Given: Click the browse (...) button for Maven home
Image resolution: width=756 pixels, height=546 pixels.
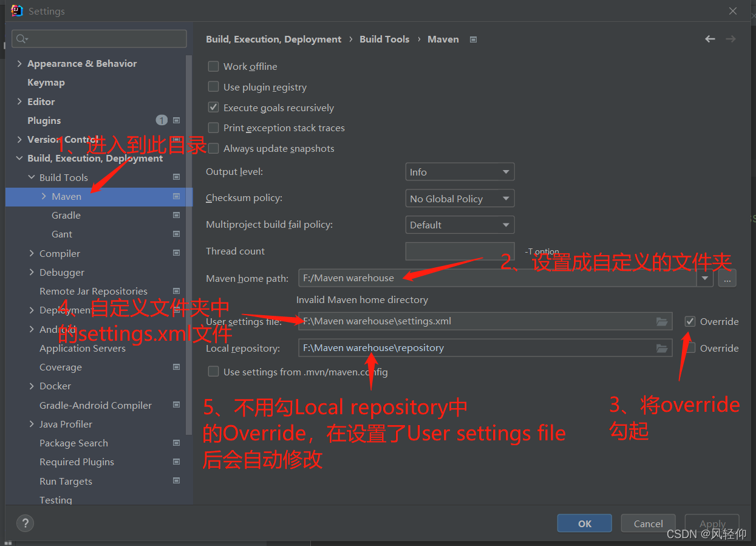Looking at the screenshot, I should (x=727, y=278).
